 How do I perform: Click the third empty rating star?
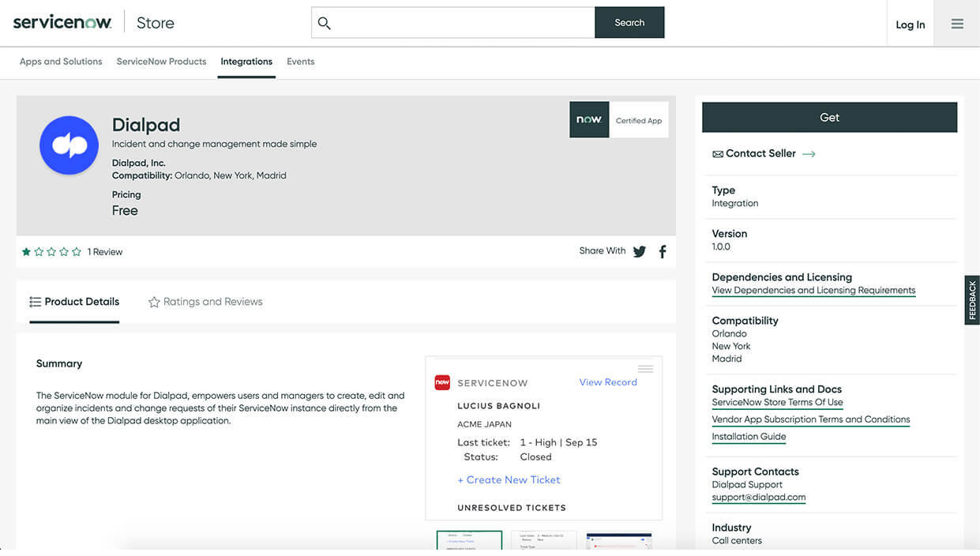click(x=51, y=252)
